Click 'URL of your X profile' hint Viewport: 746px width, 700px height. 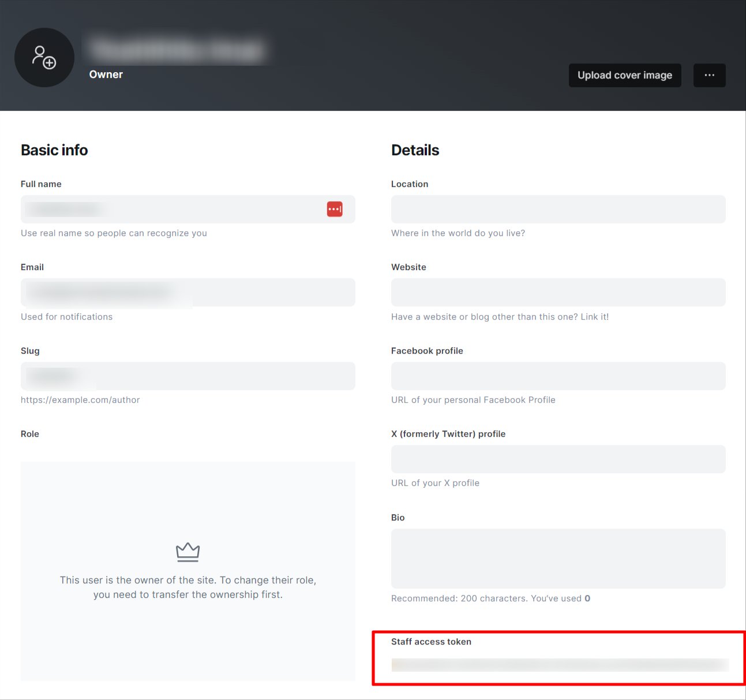tap(436, 483)
